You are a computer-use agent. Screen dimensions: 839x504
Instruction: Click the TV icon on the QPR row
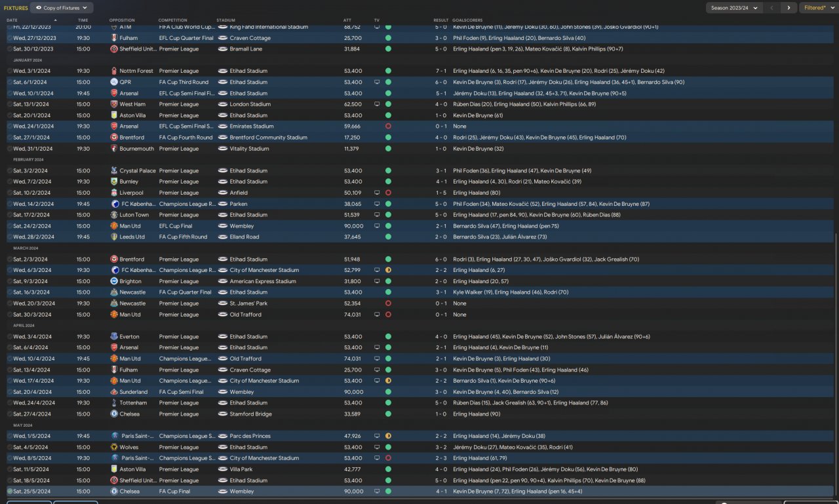(377, 82)
